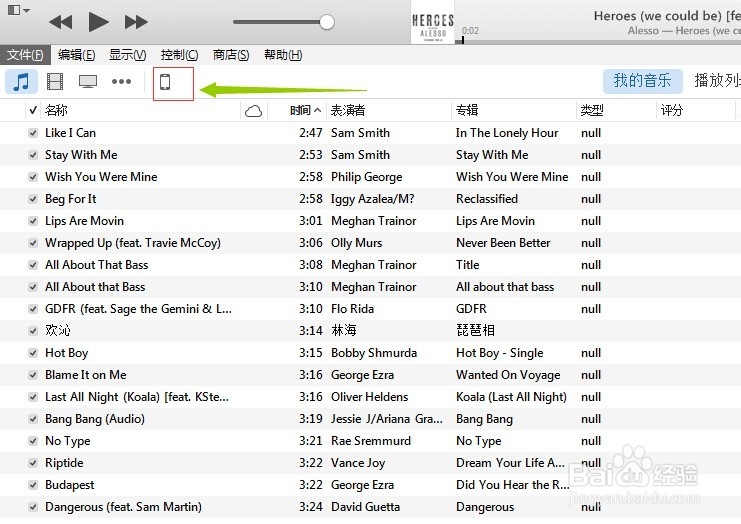741x524 pixels.
Task: Toggle the check-all column header
Action: 33,111
